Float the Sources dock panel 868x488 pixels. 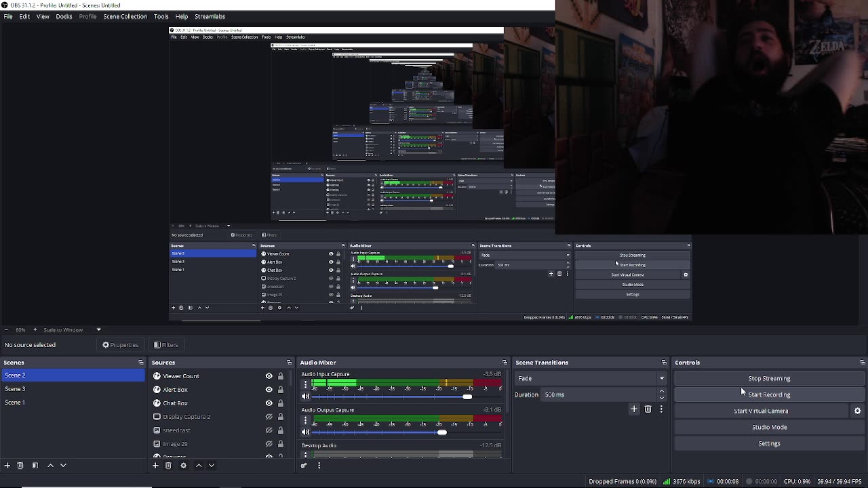pos(289,363)
